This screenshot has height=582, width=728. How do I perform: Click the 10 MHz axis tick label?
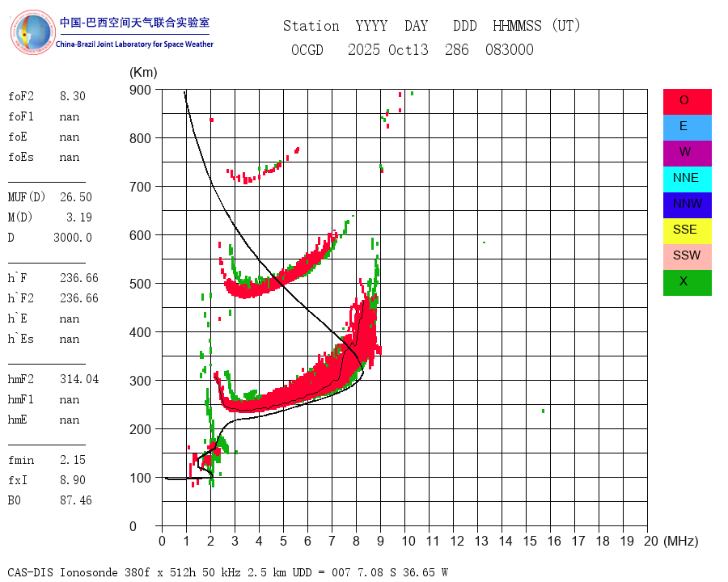[408, 541]
